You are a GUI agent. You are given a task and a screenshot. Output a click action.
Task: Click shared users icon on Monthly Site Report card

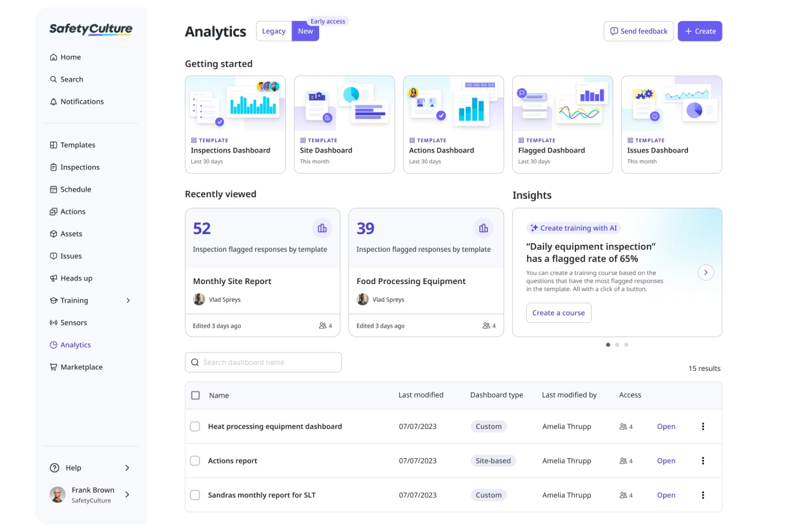coord(322,326)
